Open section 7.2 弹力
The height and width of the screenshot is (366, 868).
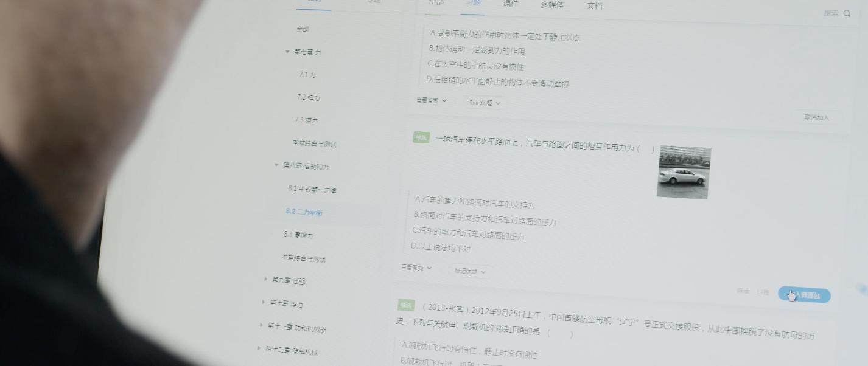click(308, 97)
